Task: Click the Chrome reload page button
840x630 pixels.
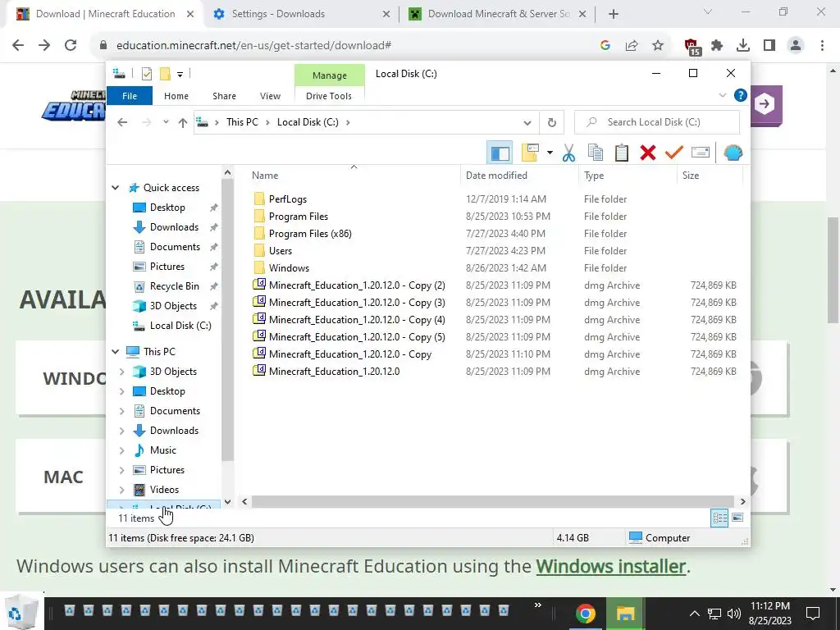Action: (x=71, y=45)
